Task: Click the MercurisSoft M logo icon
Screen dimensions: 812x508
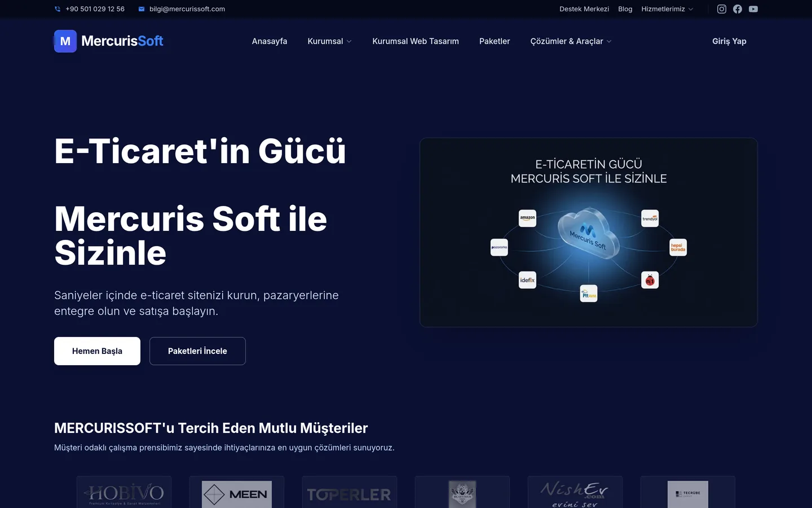Action: (x=65, y=41)
